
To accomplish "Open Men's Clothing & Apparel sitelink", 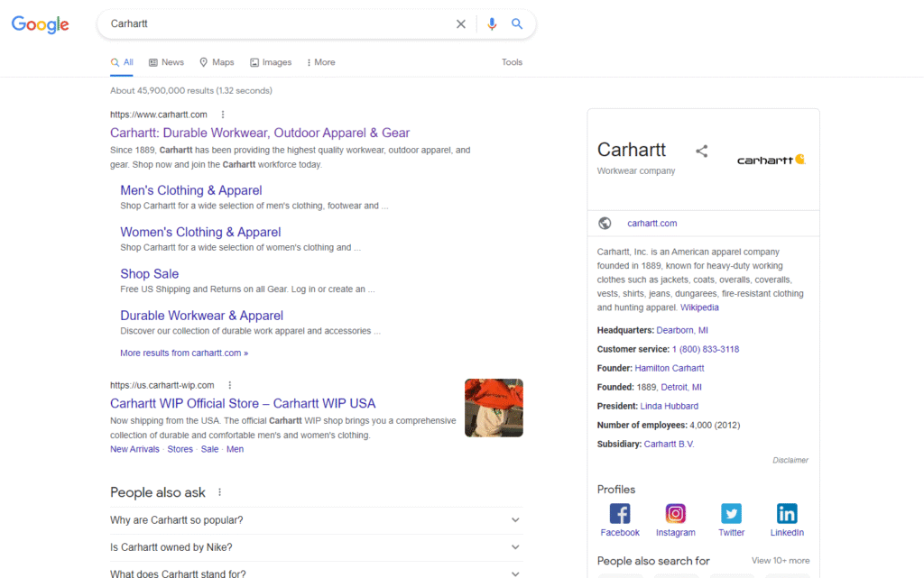I will (x=191, y=190).
